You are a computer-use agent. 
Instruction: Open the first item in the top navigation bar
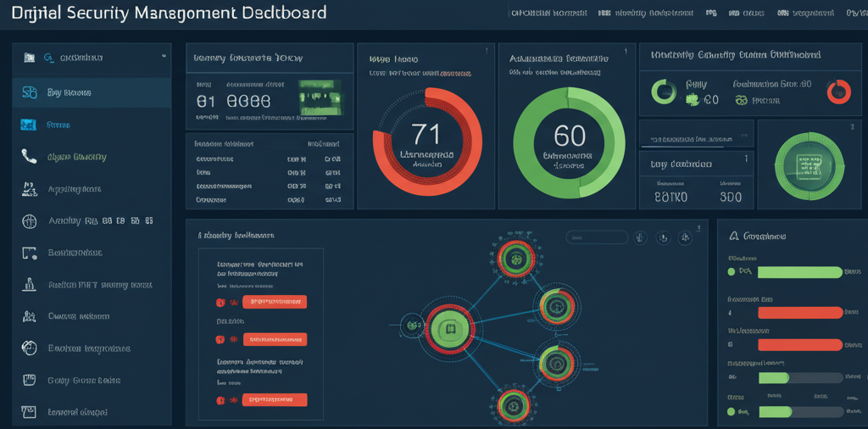[547, 14]
